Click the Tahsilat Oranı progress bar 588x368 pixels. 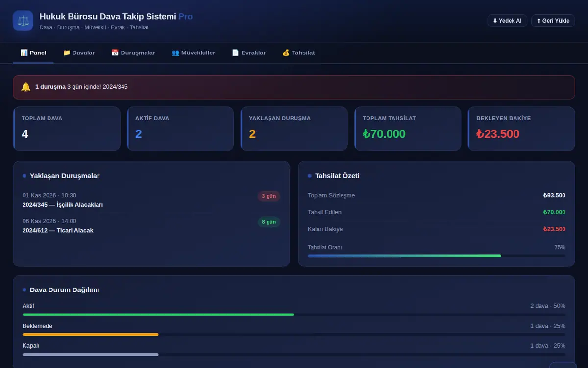pos(437,256)
